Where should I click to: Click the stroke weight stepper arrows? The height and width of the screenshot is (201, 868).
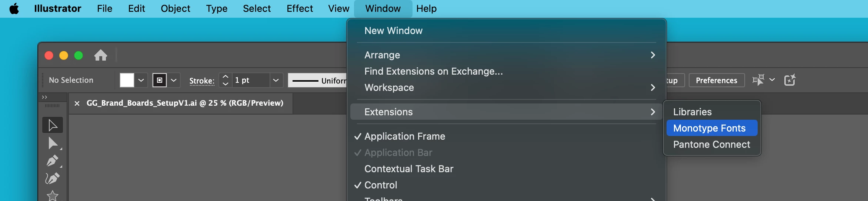(226, 80)
